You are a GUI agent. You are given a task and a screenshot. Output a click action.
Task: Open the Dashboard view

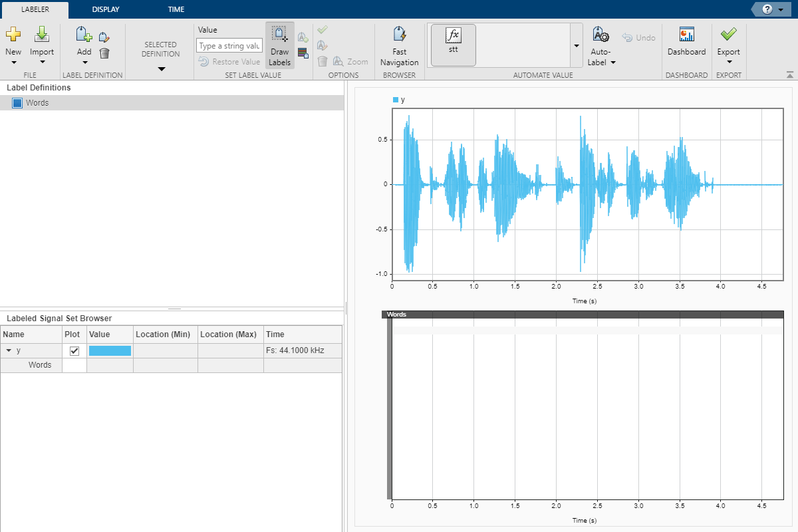pos(686,41)
